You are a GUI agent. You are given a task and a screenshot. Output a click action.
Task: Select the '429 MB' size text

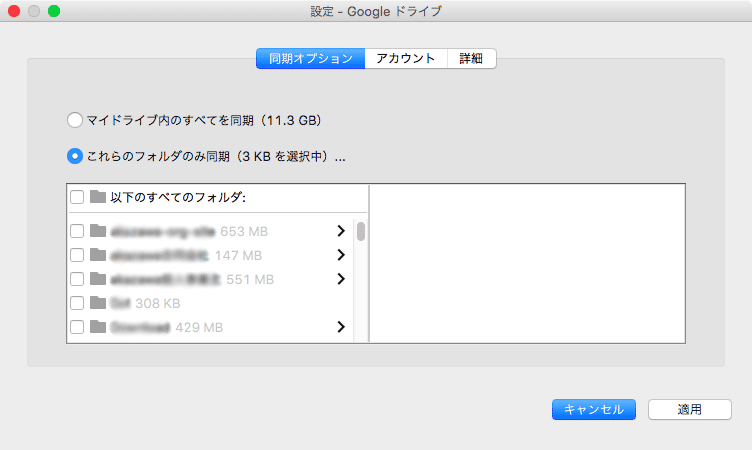199,328
